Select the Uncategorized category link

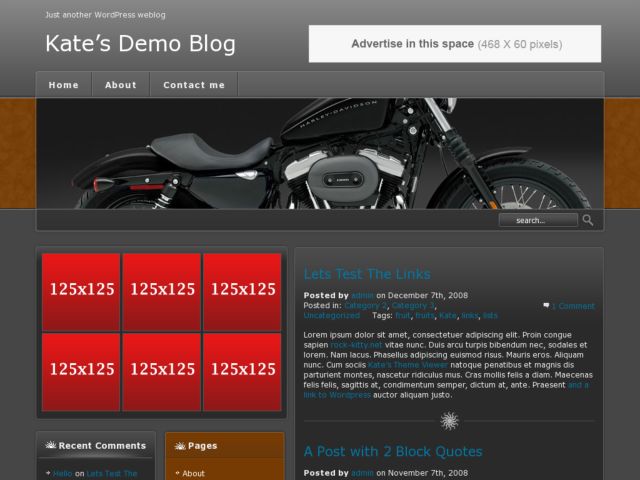(x=331, y=315)
